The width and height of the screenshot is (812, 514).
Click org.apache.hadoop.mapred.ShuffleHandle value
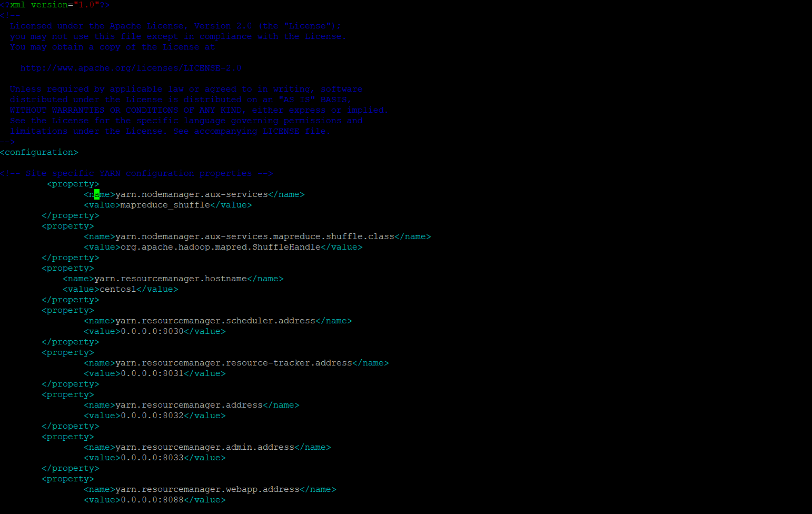tap(221, 247)
